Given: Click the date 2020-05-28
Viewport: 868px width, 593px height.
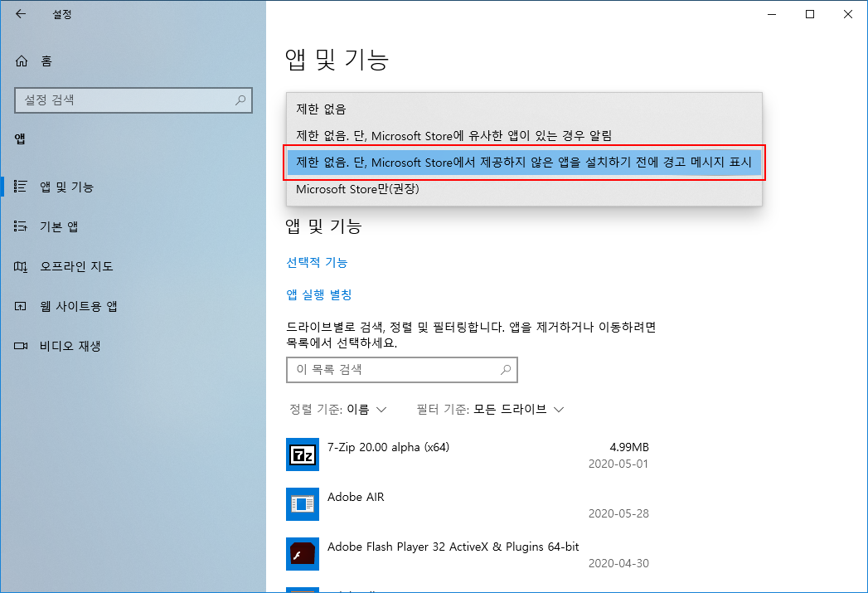Looking at the screenshot, I should [618, 514].
